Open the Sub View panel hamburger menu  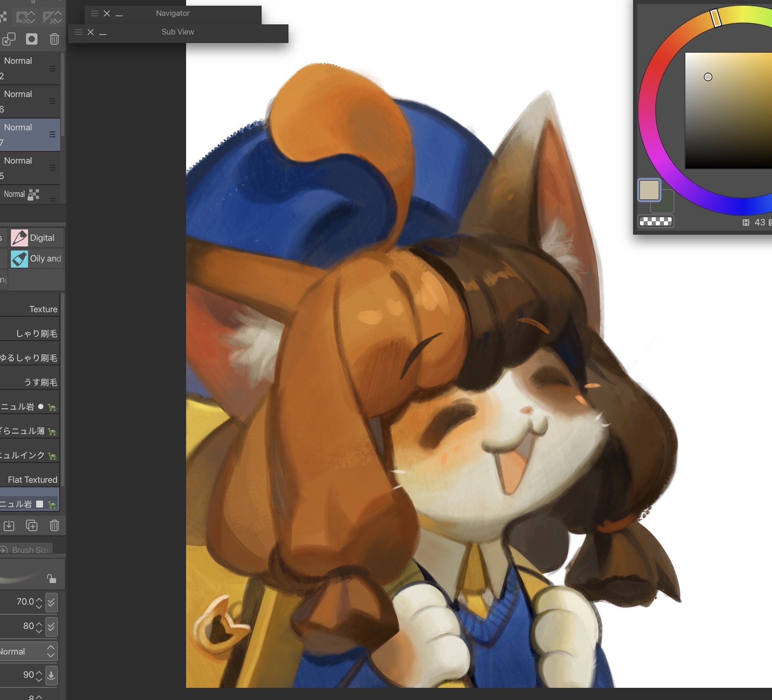point(78,32)
